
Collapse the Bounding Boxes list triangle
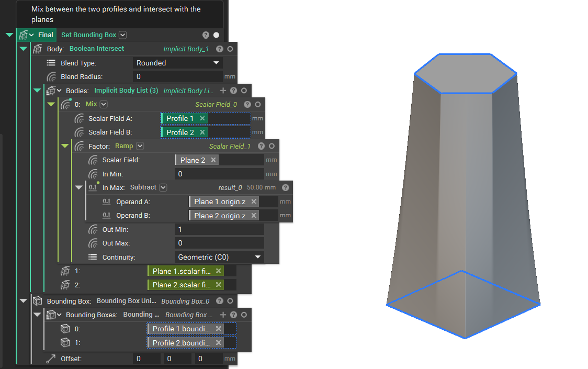coord(37,315)
